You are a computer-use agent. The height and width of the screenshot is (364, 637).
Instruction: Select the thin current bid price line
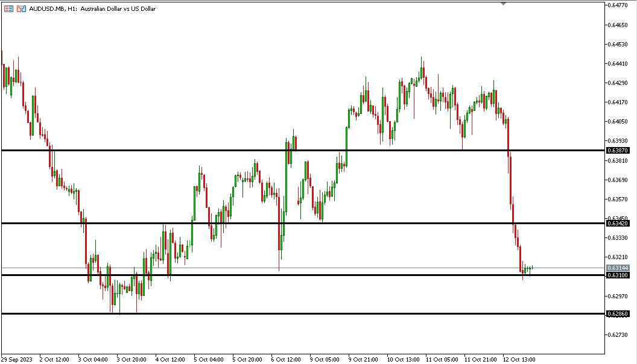[303, 268]
